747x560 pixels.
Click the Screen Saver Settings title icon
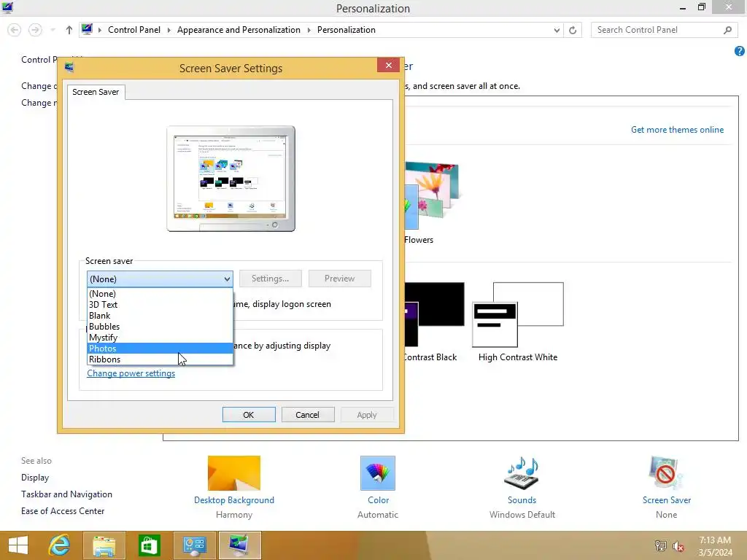[x=69, y=67]
